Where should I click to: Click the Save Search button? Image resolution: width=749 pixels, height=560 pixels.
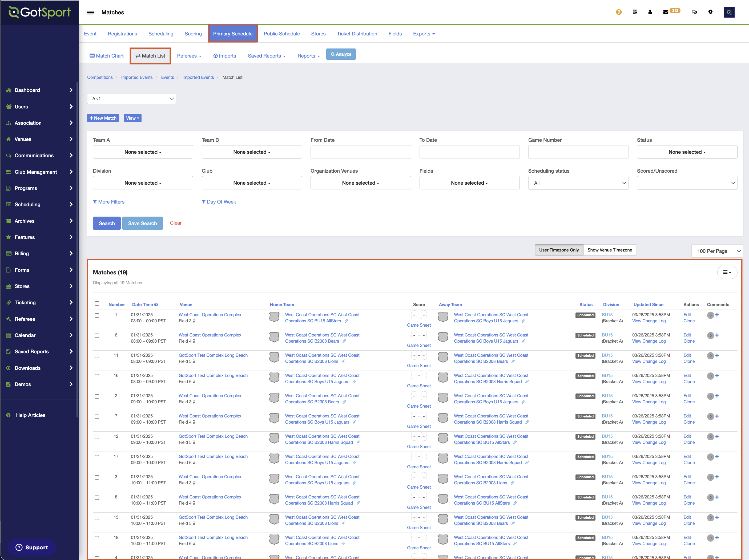pyautogui.click(x=142, y=223)
